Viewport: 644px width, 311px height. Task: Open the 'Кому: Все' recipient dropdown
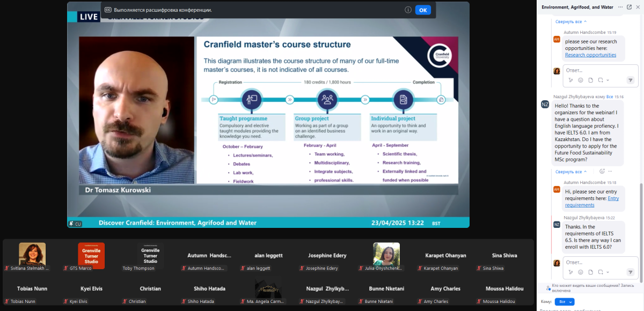pos(563,302)
